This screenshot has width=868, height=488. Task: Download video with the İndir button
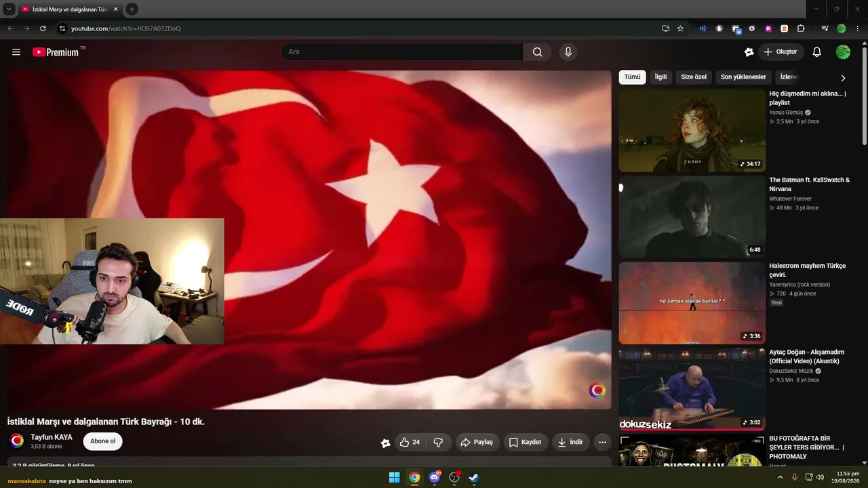point(570,442)
